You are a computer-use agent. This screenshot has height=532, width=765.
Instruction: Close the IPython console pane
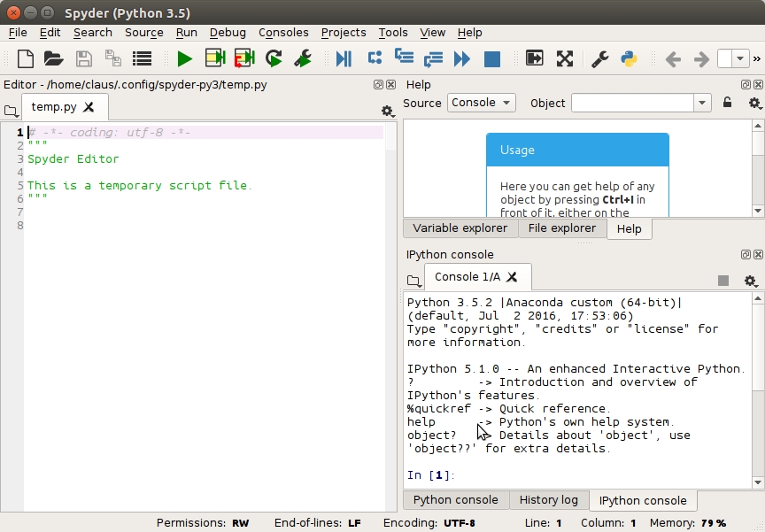click(758, 254)
